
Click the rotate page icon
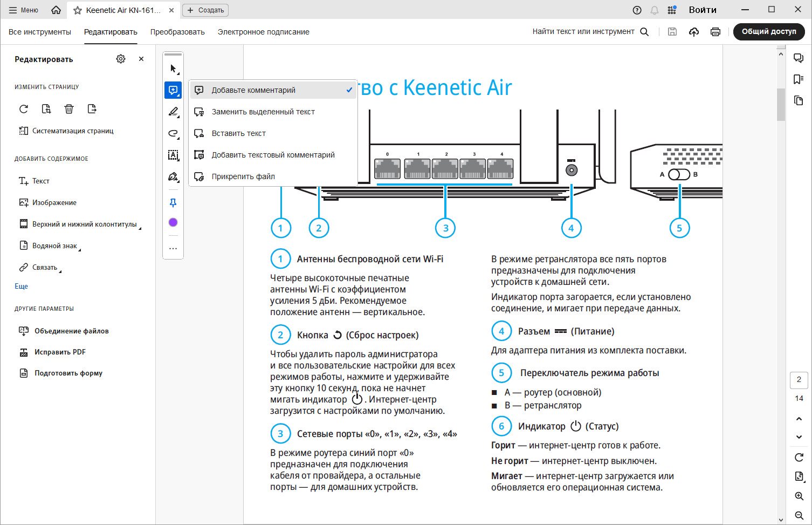point(24,109)
